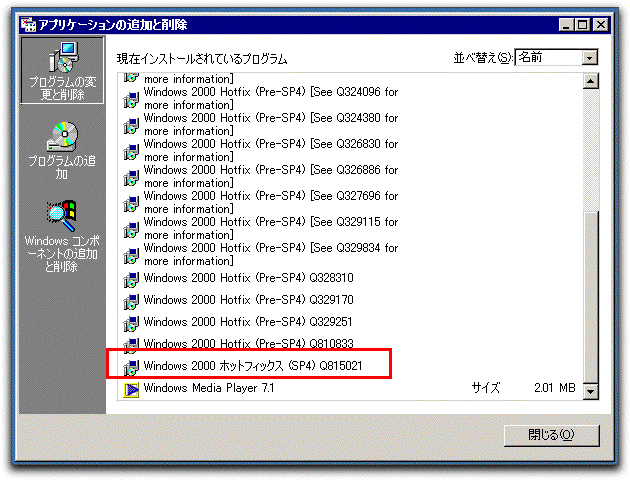Click the icon beside Hotfix Q326830 entry
630x480 pixels.
[x=131, y=151]
